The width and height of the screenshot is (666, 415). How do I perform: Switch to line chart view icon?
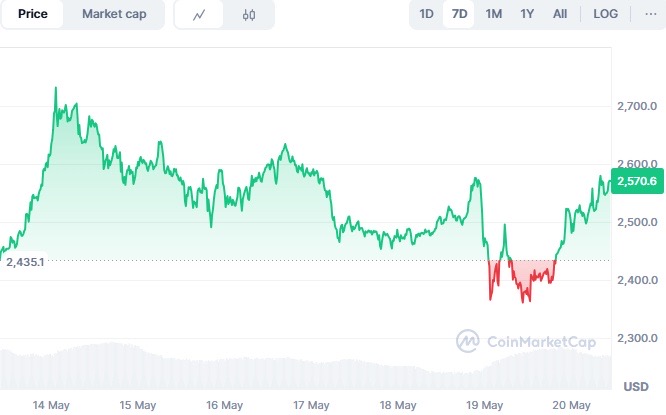[x=200, y=15]
